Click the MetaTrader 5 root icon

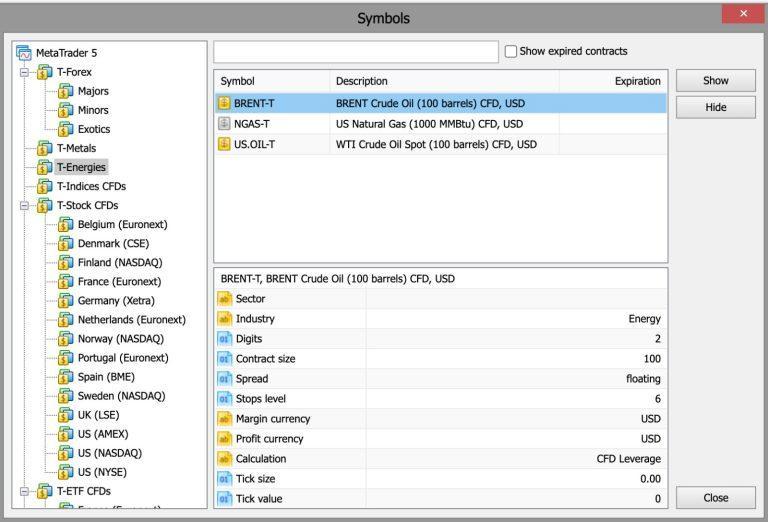tap(24, 53)
